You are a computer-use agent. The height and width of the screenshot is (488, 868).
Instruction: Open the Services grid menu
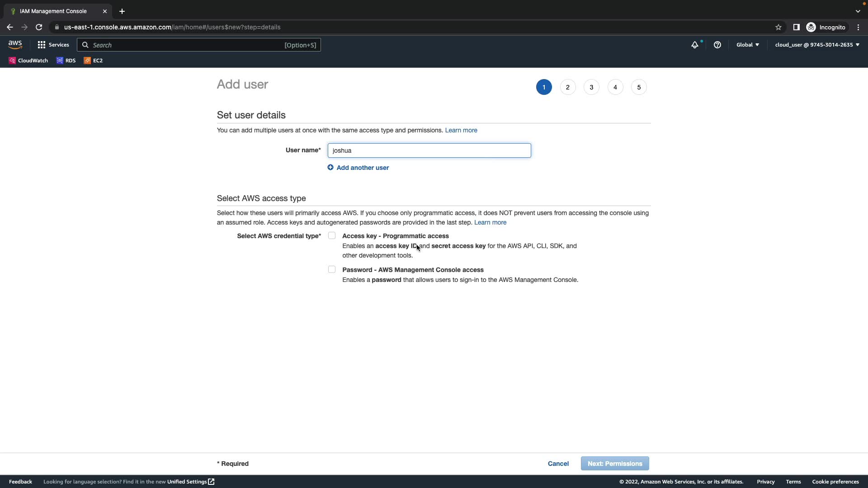click(53, 45)
